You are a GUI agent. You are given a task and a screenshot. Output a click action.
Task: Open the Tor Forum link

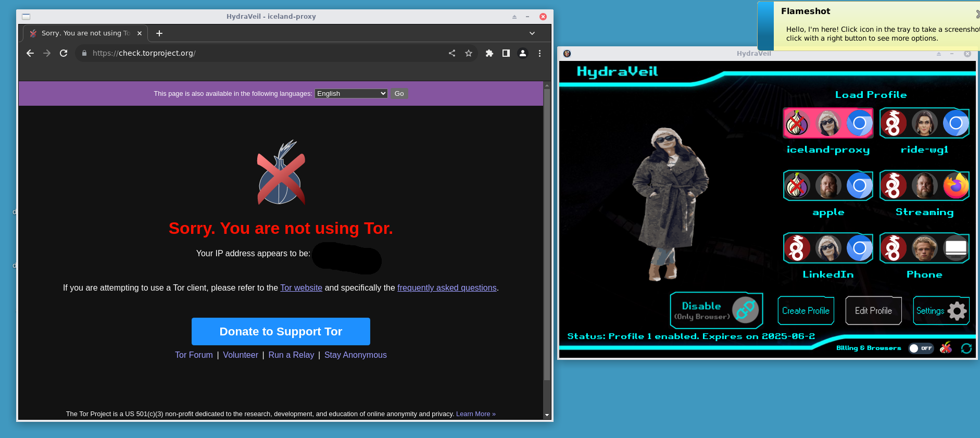[x=194, y=355]
